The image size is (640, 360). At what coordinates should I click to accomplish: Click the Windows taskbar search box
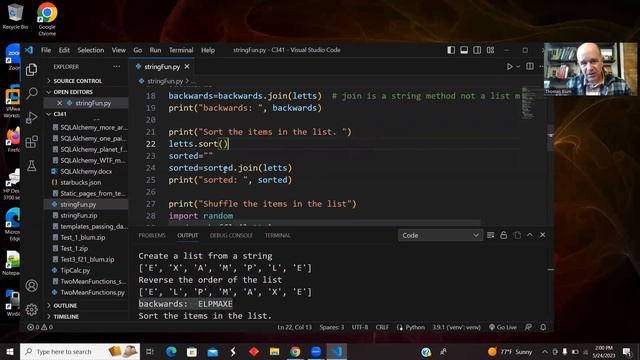[x=80, y=351]
